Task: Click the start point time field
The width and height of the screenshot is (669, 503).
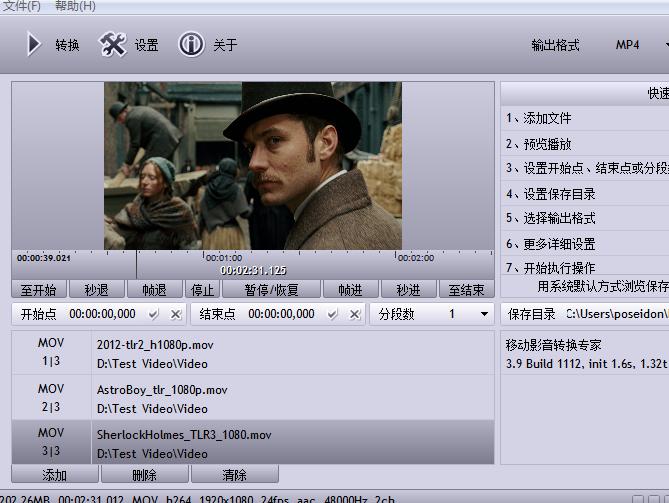Action: 102,314
